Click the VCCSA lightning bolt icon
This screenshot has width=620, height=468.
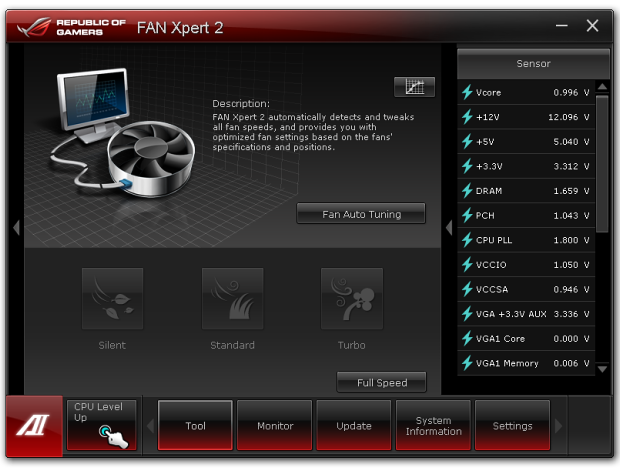[467, 289]
